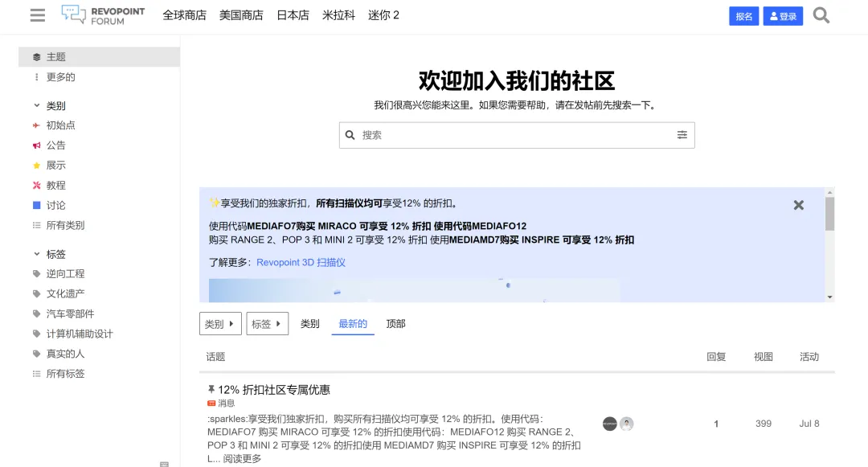
Task: Click 阅读更多 in topic excerpt
Action: point(242,458)
